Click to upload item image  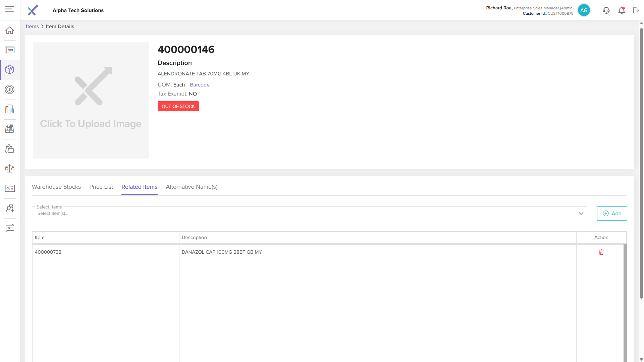pos(91,101)
